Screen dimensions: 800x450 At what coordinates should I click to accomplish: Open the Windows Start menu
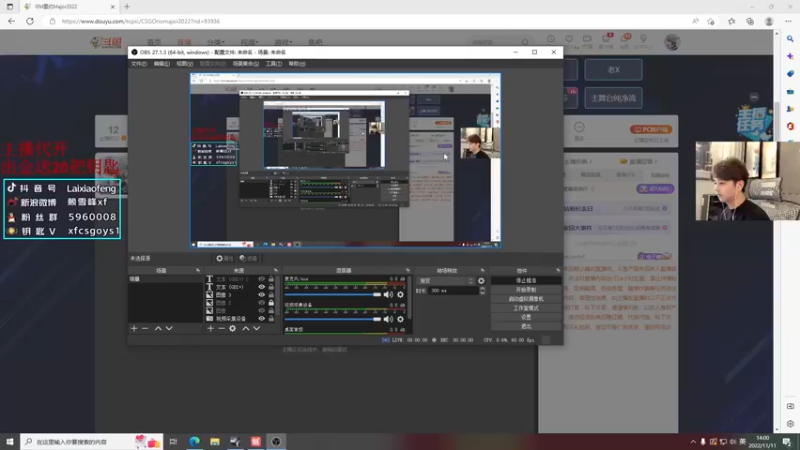(x=10, y=441)
